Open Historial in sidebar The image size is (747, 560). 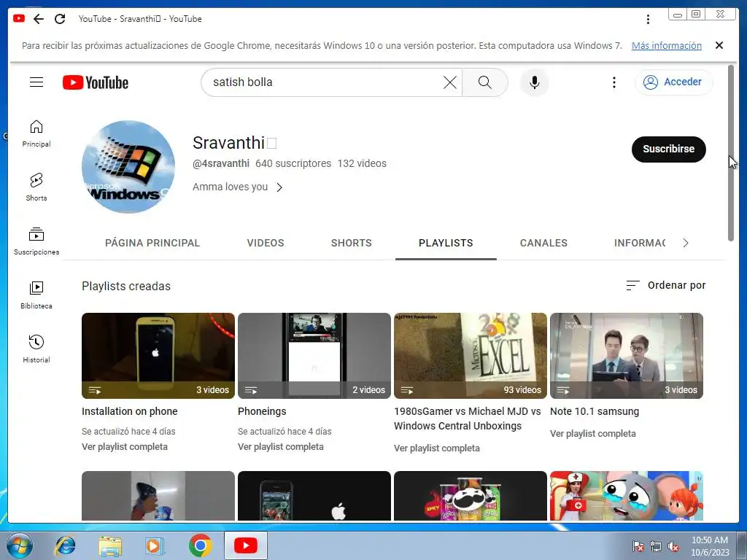pyautogui.click(x=36, y=349)
